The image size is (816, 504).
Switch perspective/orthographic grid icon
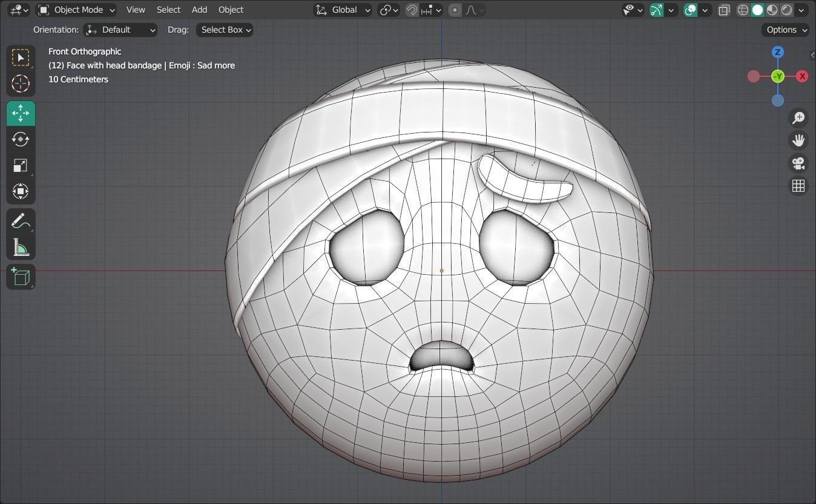[x=798, y=186]
